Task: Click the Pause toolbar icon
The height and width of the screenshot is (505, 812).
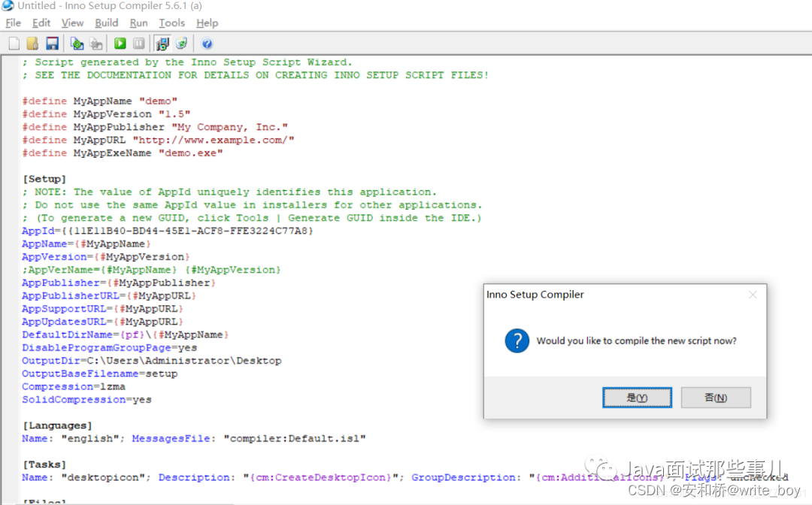Action: coord(139,44)
